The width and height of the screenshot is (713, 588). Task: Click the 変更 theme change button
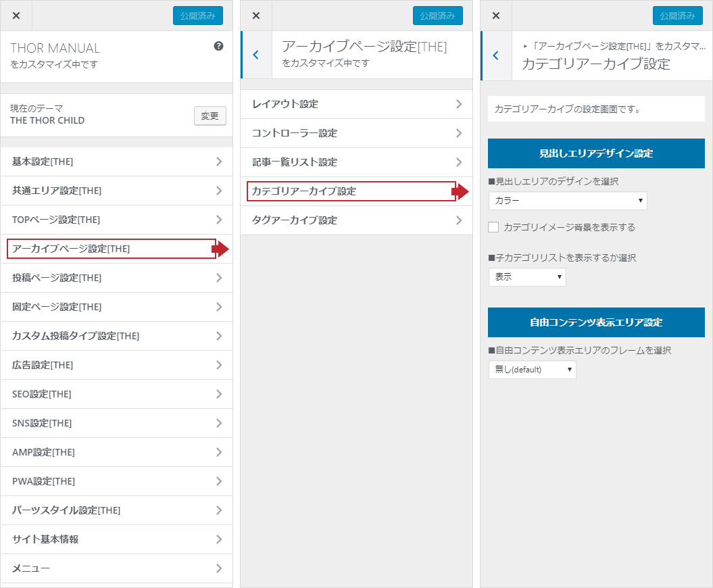pyautogui.click(x=210, y=116)
